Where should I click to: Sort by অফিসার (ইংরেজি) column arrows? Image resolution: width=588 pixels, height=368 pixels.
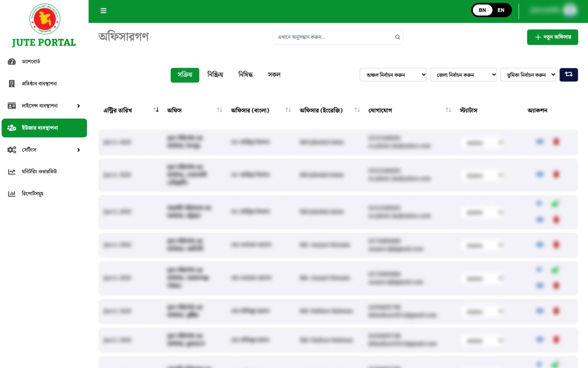pos(357,110)
